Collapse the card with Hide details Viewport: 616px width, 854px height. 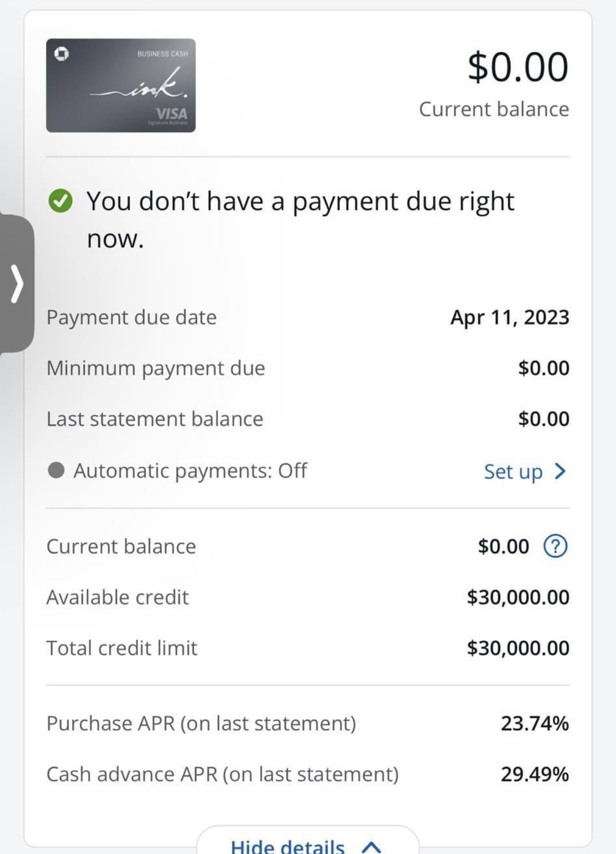pos(288,845)
